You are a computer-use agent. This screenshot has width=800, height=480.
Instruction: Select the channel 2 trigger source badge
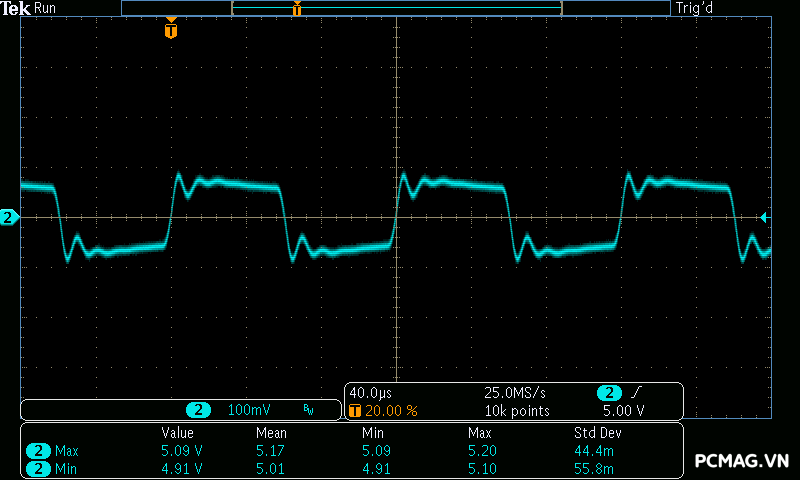coord(609,393)
